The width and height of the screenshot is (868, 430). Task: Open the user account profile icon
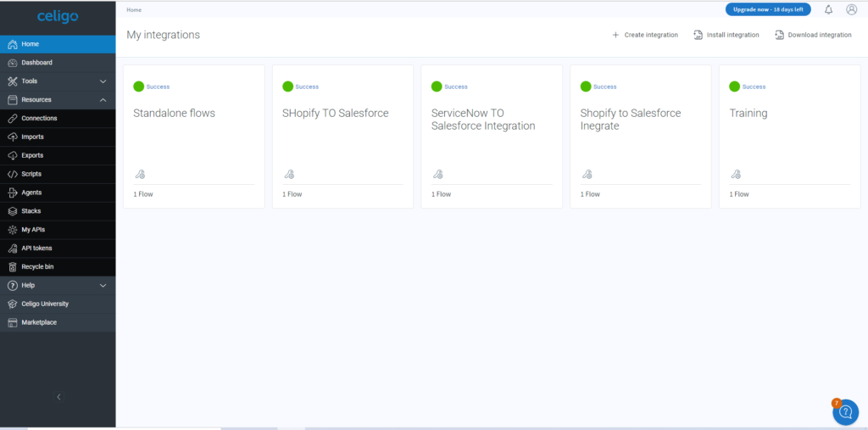click(x=851, y=9)
